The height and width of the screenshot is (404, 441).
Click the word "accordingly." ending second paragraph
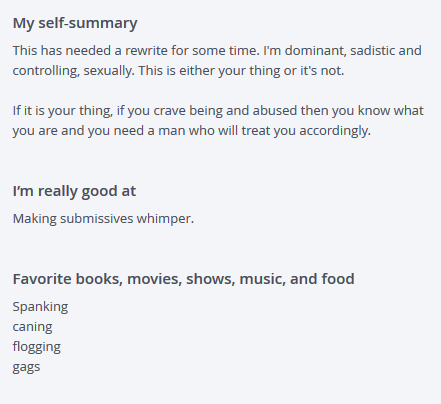pos(335,131)
